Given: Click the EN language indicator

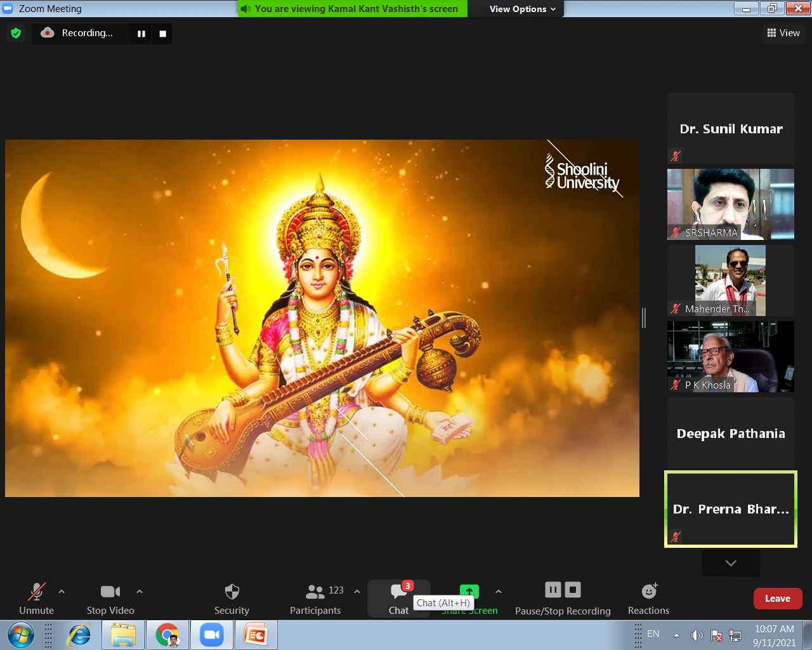Looking at the screenshot, I should 653,634.
